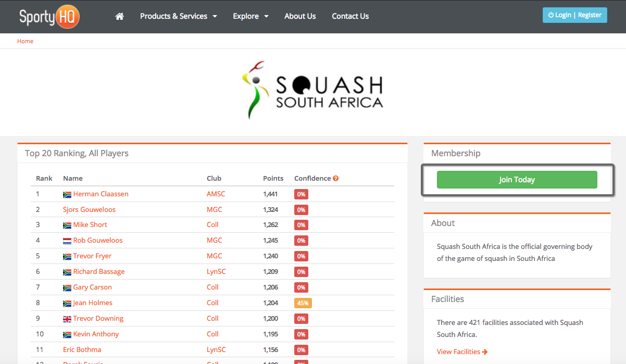626x364 pixels.
Task: Expand the Explore dropdown menu
Action: coord(251,16)
